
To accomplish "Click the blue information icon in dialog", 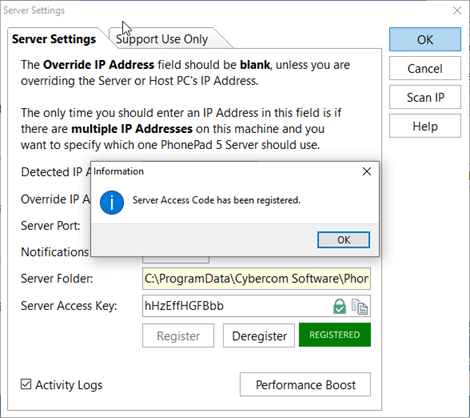I will point(112,202).
